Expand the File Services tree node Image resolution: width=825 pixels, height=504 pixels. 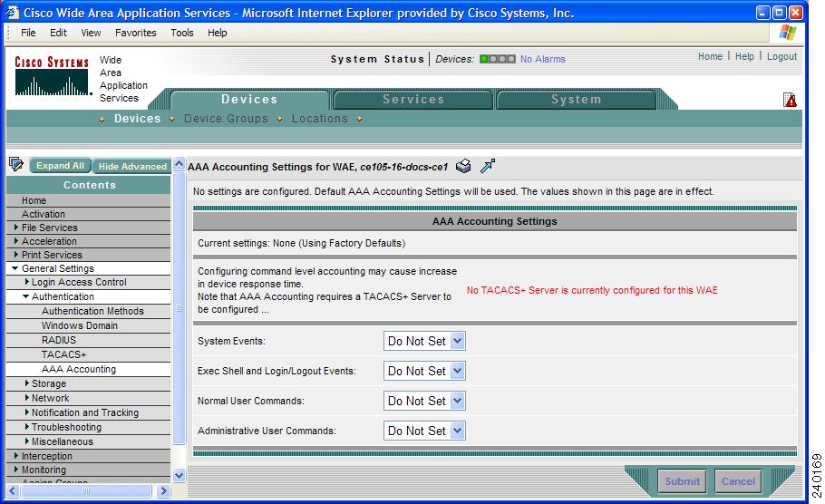tap(16, 228)
